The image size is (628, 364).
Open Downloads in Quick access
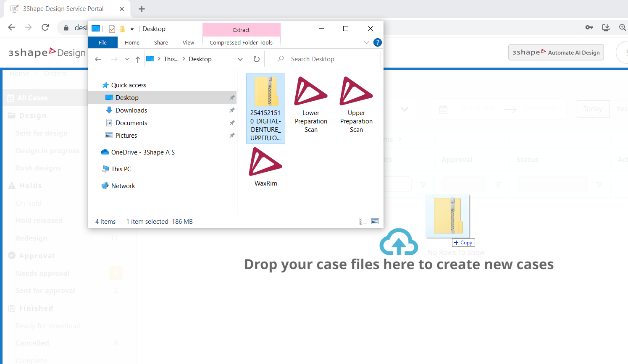pyautogui.click(x=131, y=110)
